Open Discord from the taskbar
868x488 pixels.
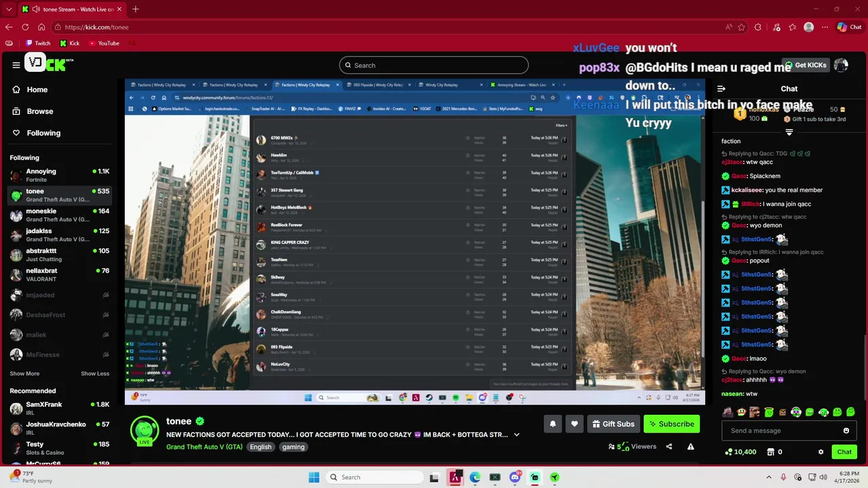(515, 477)
